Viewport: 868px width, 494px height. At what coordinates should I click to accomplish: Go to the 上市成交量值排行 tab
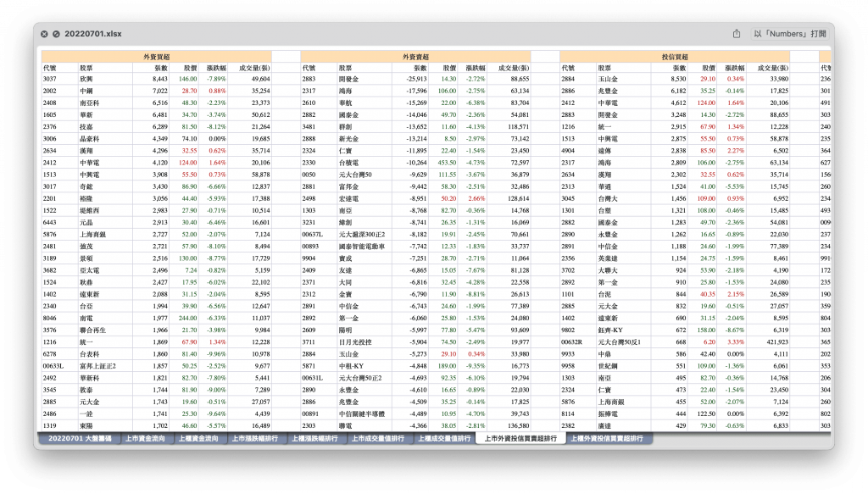(378, 439)
